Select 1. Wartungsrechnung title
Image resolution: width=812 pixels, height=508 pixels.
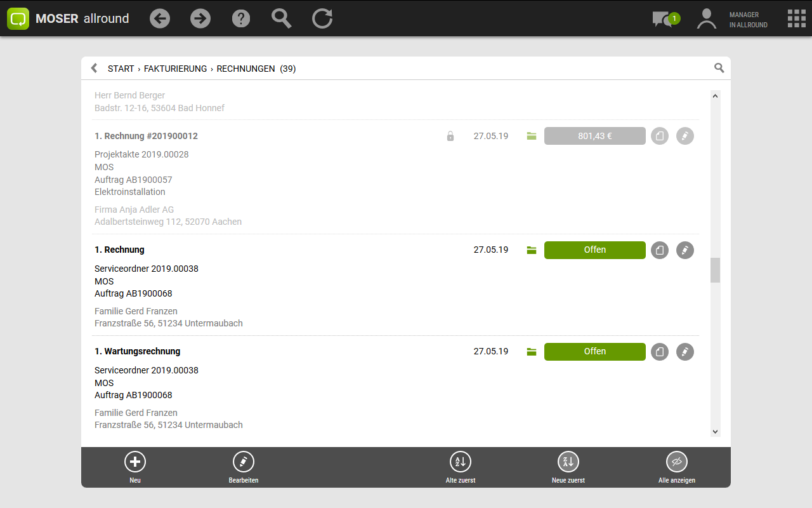tap(138, 351)
